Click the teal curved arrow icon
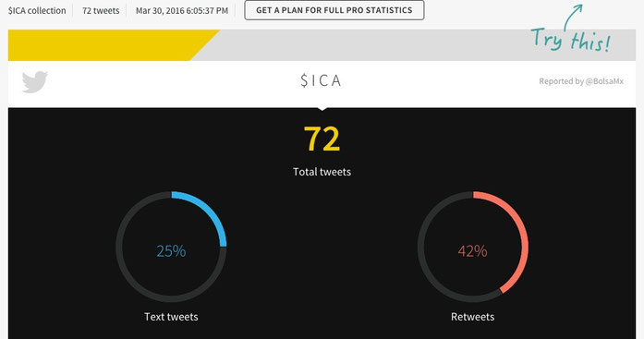Viewport: 644px width, 339px height. pyautogui.click(x=573, y=17)
